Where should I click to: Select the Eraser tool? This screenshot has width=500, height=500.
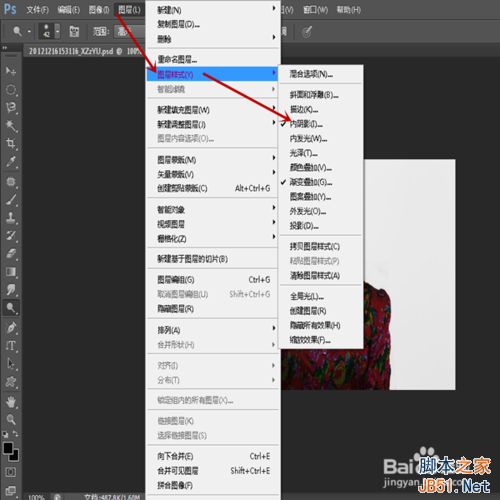pos(11,254)
